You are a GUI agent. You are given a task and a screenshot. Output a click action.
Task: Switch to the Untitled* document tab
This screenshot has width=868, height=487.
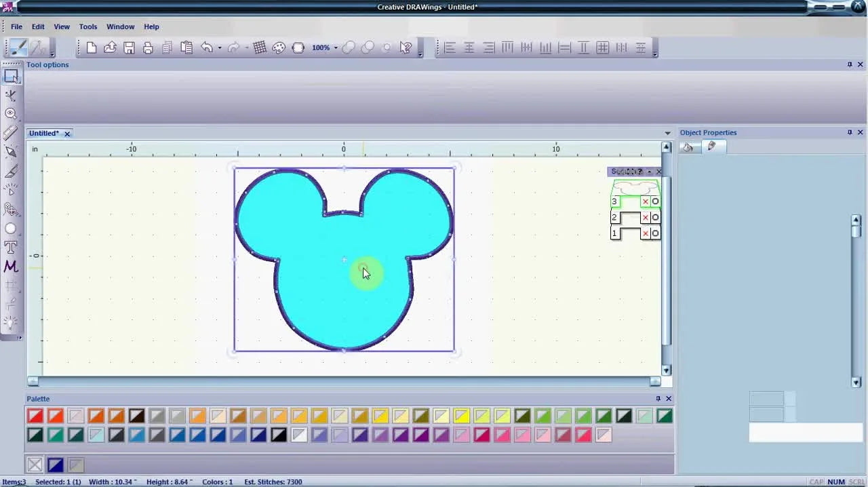[x=44, y=134]
